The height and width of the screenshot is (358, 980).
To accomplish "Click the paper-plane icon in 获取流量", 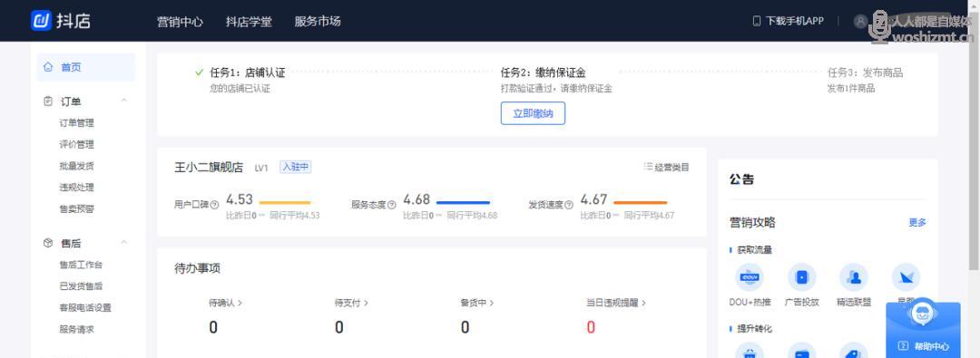I will point(906,276).
